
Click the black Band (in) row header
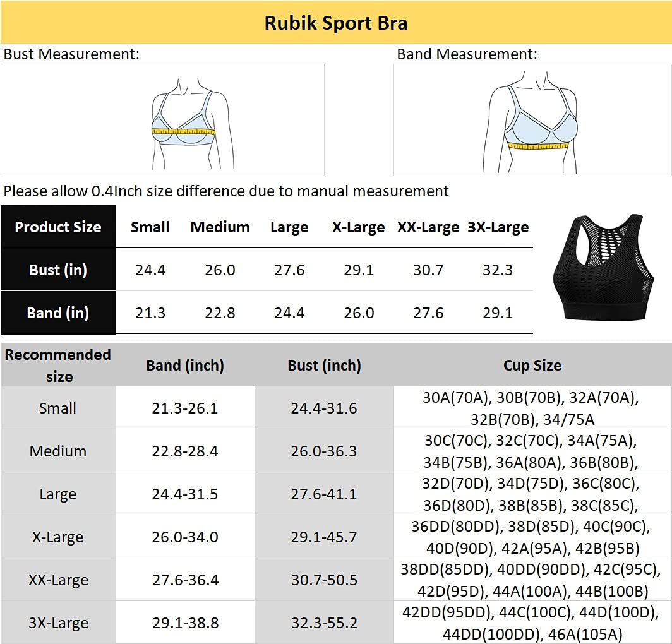[x=58, y=313]
